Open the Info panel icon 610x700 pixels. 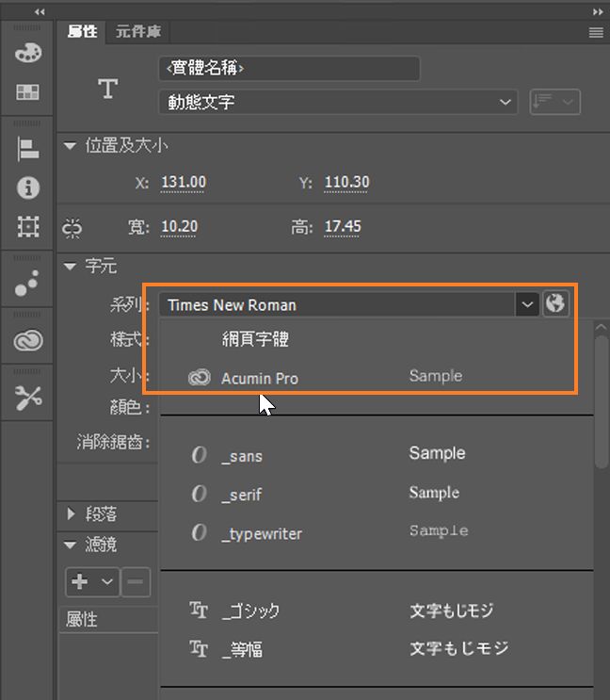[x=28, y=187]
